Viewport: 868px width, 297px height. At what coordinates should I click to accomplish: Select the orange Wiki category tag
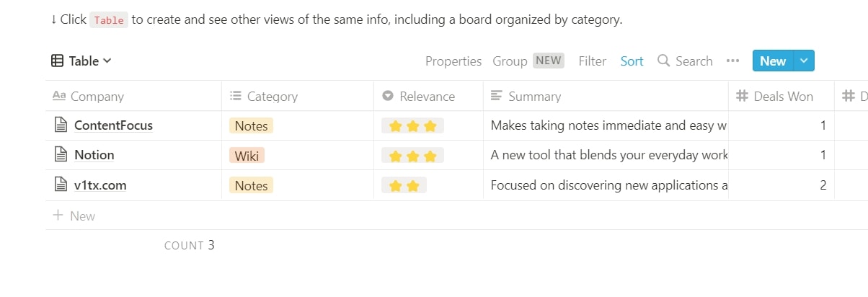(x=247, y=156)
